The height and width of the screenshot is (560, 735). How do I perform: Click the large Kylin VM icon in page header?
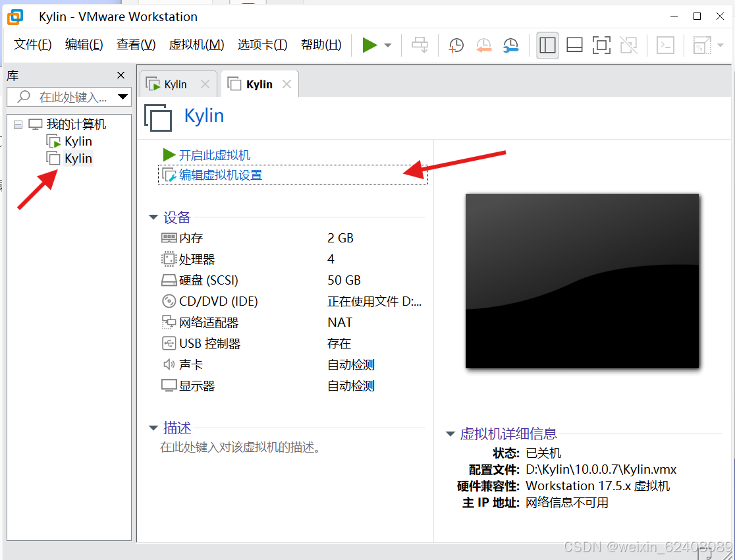point(158,118)
